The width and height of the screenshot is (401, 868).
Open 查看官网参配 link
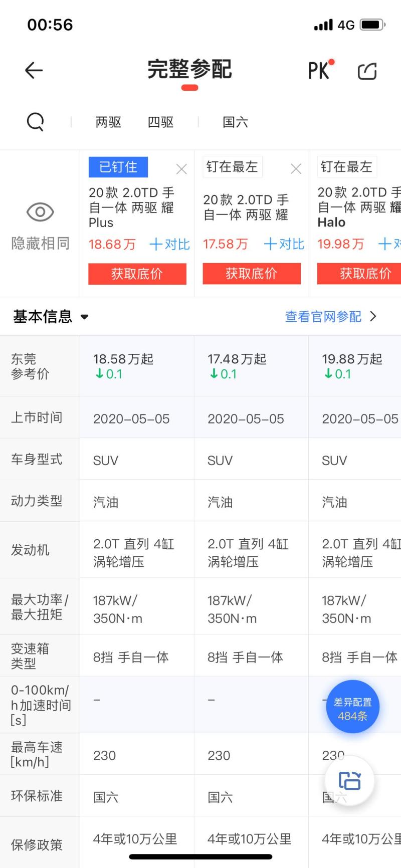[x=323, y=317]
